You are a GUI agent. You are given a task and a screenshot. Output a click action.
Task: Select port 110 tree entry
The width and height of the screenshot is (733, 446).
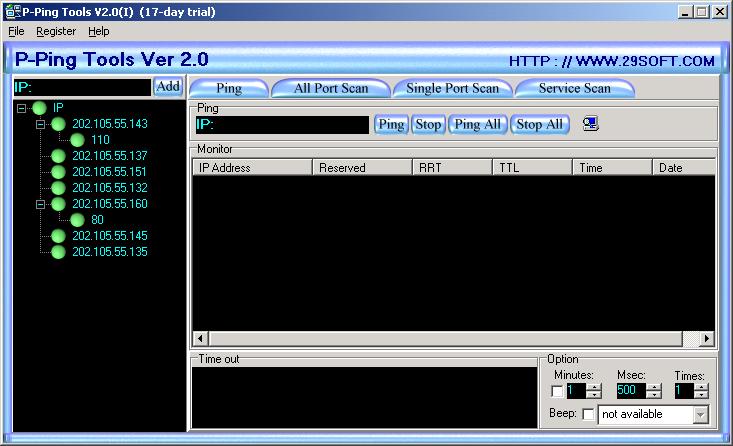click(101, 140)
